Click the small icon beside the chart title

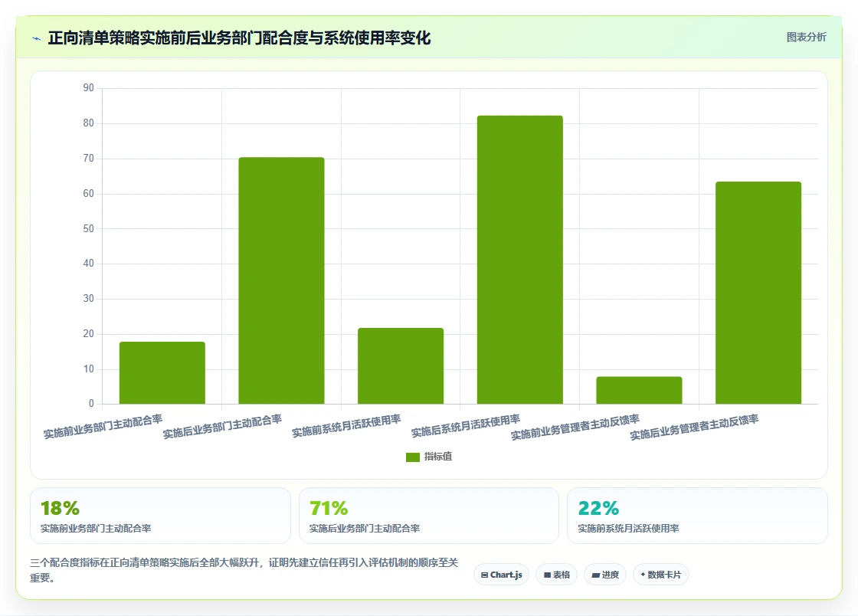37,38
